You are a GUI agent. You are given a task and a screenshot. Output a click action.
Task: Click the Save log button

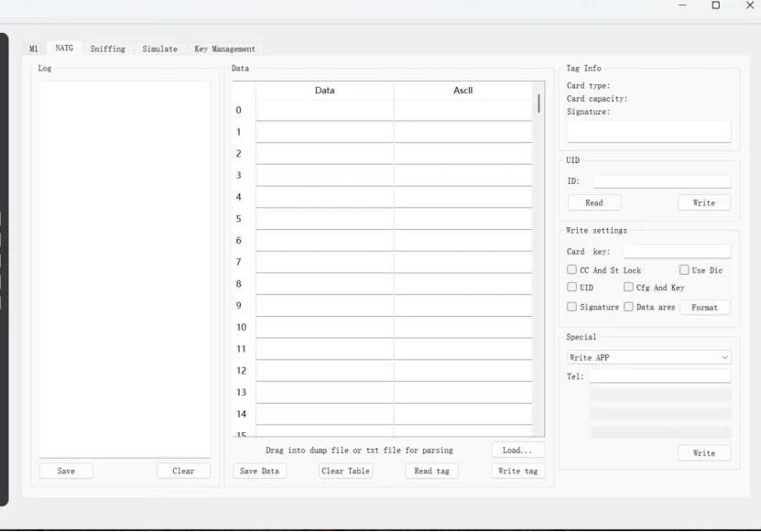coord(66,471)
